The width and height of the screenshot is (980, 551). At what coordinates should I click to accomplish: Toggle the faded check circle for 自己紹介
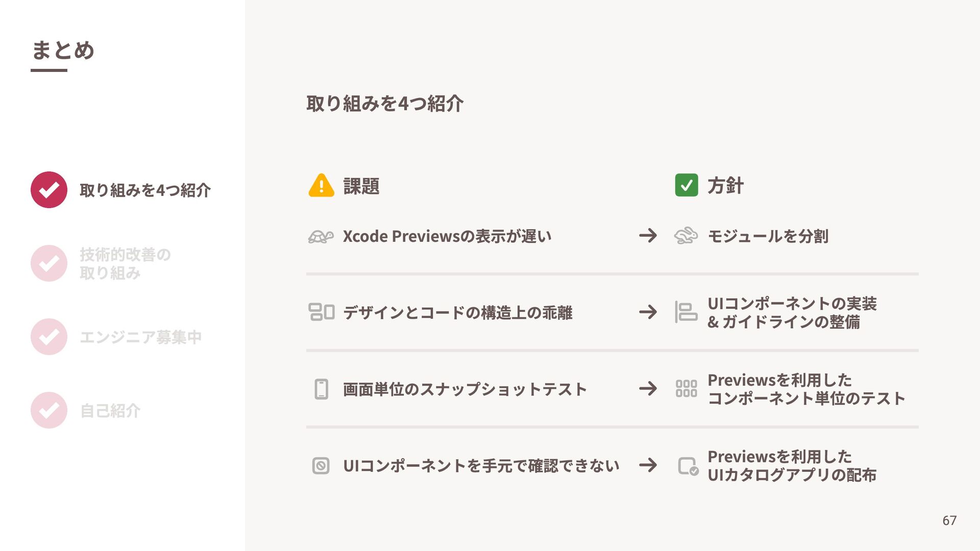coord(49,410)
